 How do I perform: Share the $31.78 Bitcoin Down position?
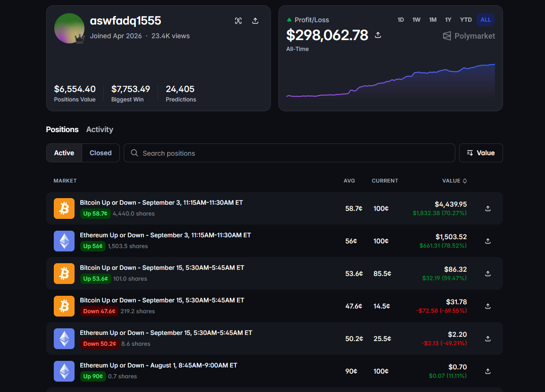point(487,306)
